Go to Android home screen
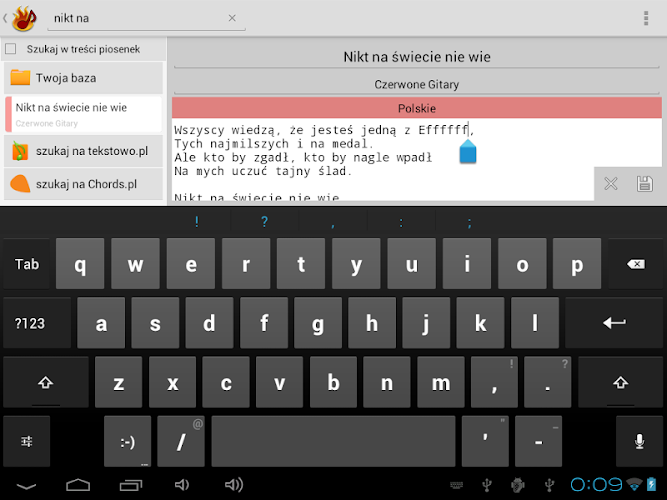The width and height of the screenshot is (667, 500). coord(78,485)
